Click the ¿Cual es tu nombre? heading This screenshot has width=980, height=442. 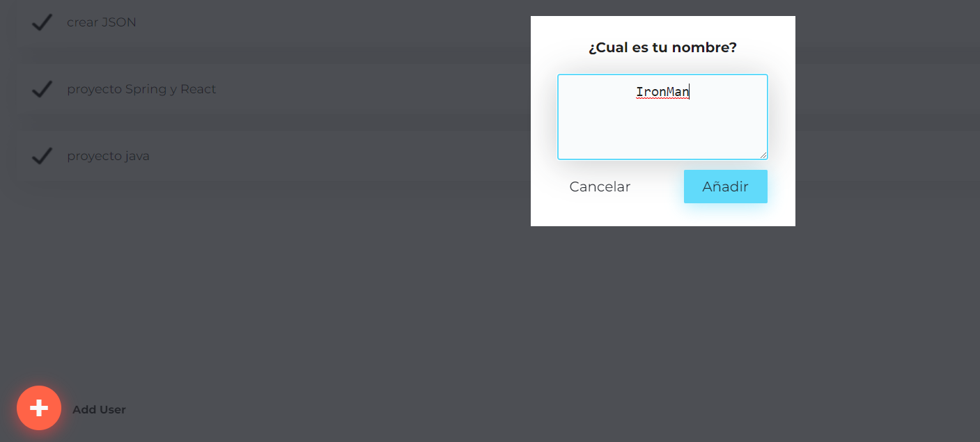pyautogui.click(x=662, y=47)
